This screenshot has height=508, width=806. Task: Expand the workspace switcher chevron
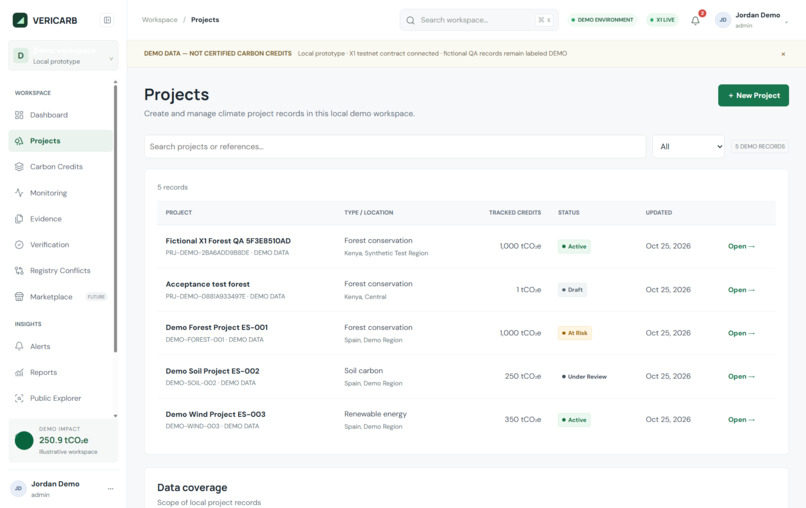(111, 59)
